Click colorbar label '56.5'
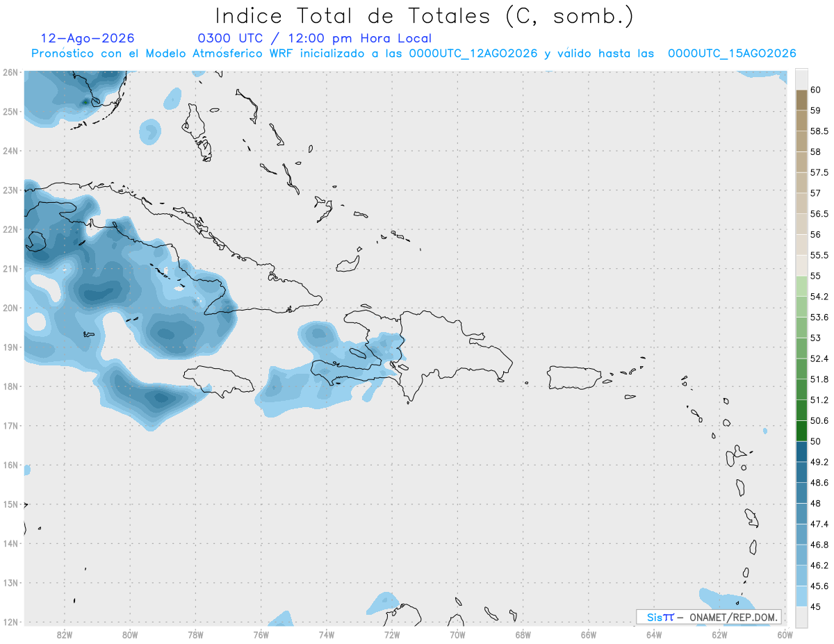This screenshot has height=644, width=834. click(819, 214)
